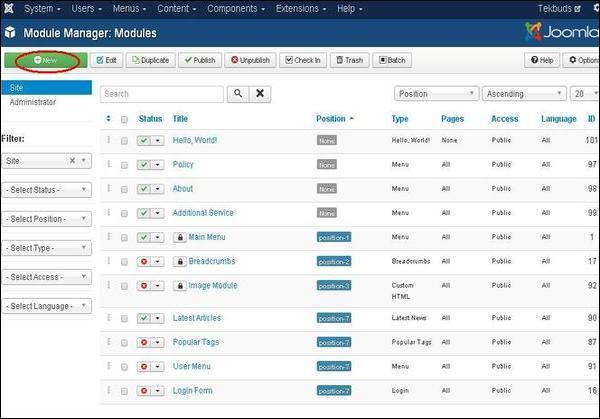Click the Trash toolbar button
The image size is (600, 419).
coord(350,60)
